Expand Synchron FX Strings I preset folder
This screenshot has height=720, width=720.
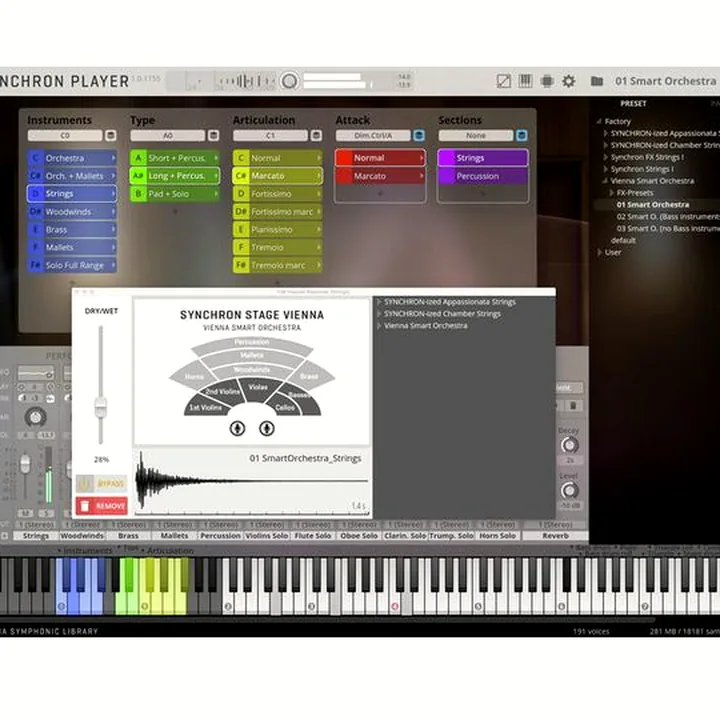click(x=606, y=157)
